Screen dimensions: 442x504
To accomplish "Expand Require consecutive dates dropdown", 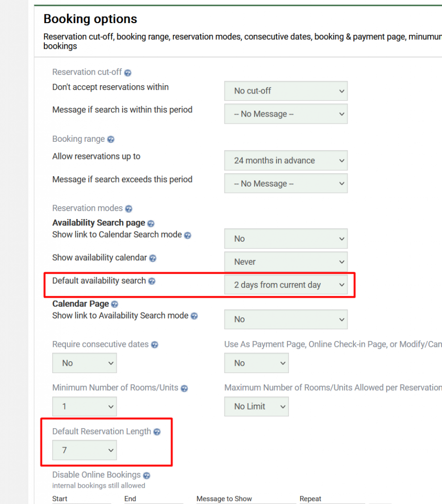I will pyautogui.click(x=84, y=363).
